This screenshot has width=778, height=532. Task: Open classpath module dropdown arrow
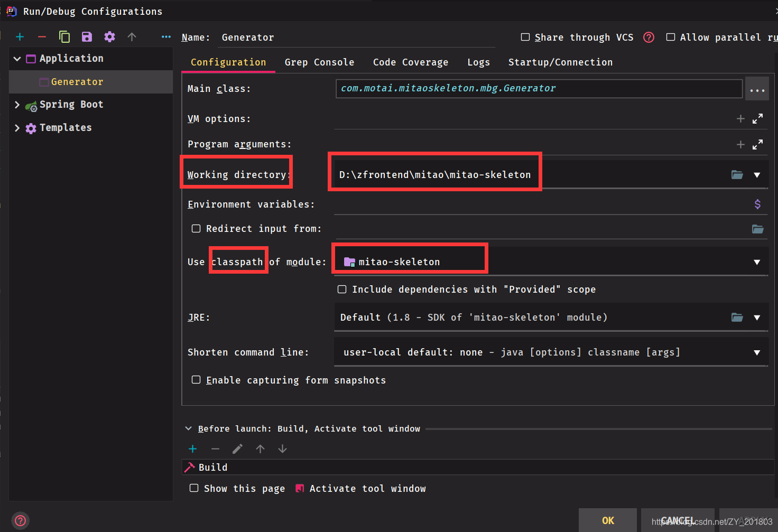tap(757, 262)
